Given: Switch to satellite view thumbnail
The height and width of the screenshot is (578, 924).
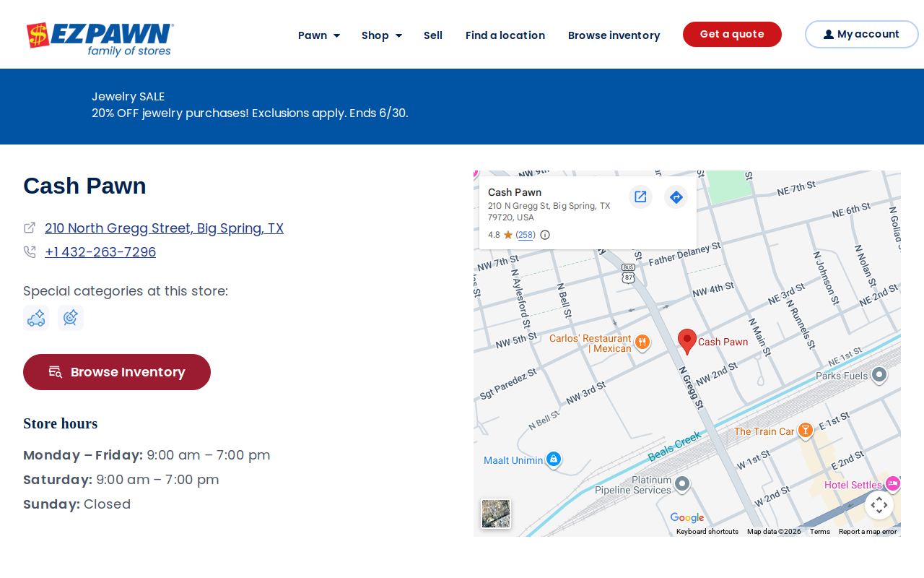Looking at the screenshot, I should [496, 514].
